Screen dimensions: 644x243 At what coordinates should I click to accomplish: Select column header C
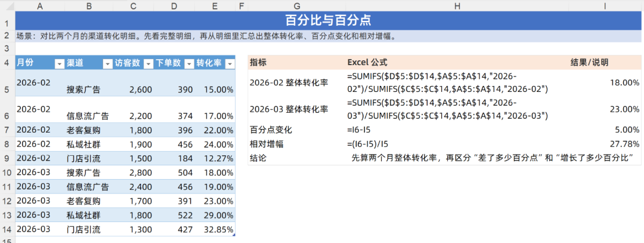point(134,6)
